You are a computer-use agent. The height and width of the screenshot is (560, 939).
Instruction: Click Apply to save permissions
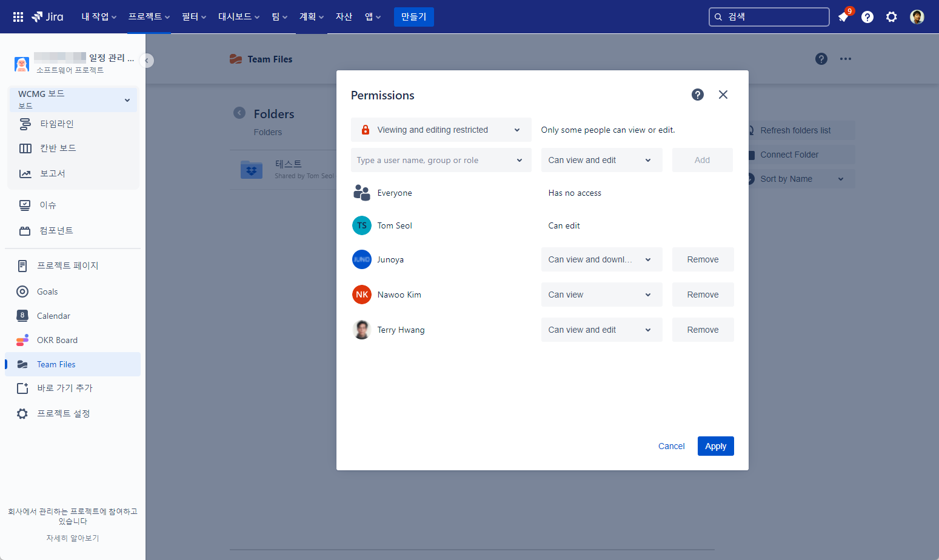(x=715, y=446)
